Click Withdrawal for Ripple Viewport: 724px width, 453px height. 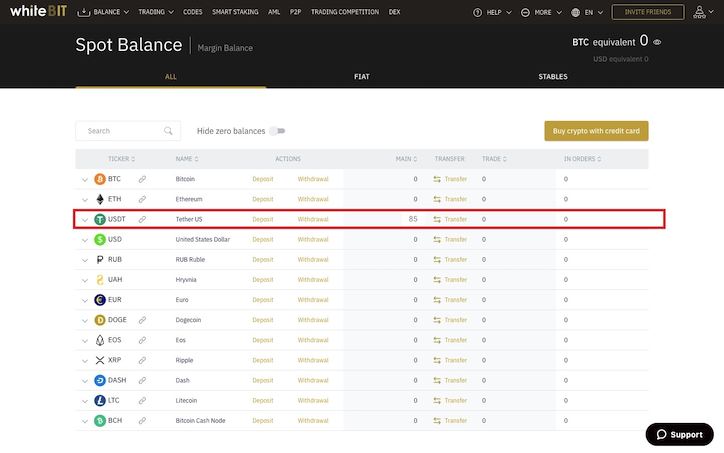pos(313,360)
